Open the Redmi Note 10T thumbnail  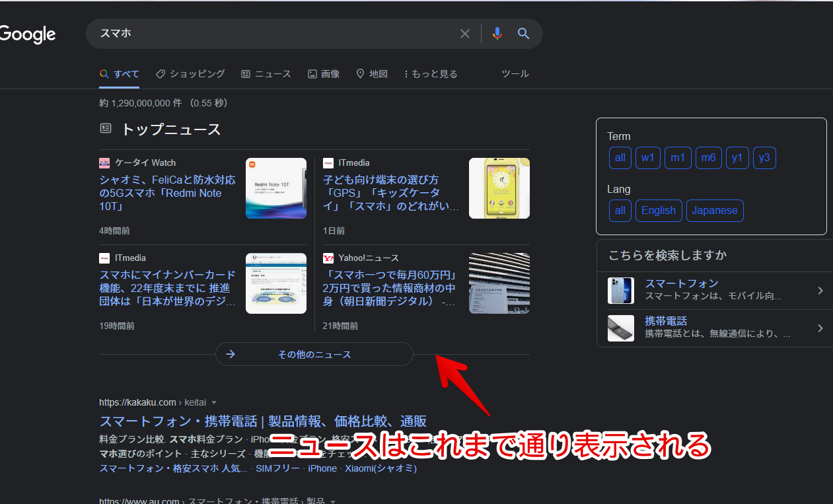tap(276, 188)
